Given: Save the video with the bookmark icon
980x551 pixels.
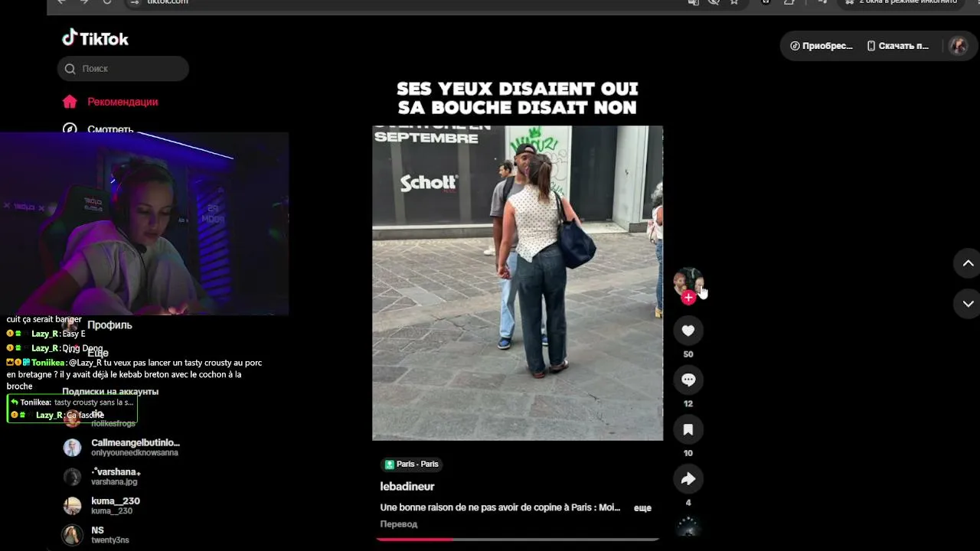Looking at the screenshot, I should point(688,429).
